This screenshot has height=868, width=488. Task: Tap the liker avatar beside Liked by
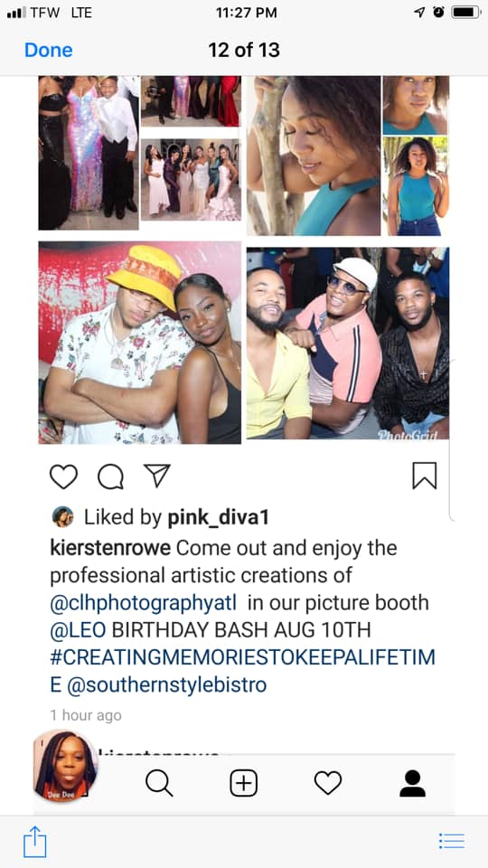[x=62, y=517]
